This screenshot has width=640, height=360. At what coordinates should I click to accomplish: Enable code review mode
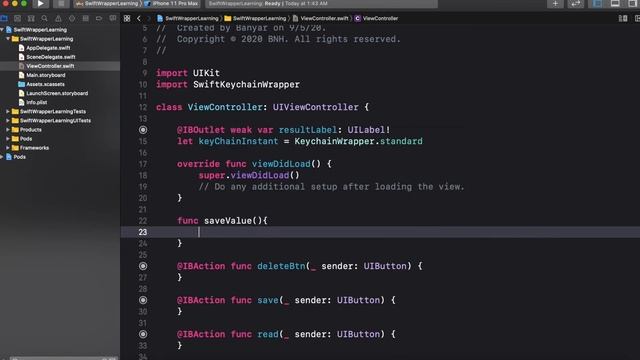[576, 3]
